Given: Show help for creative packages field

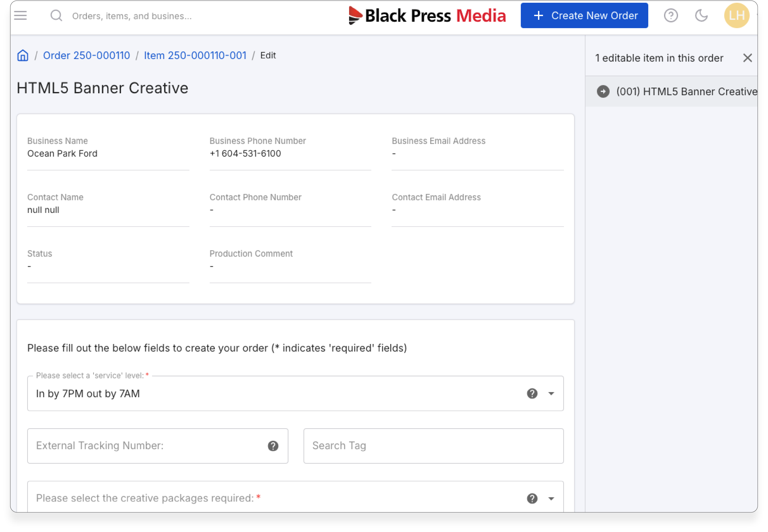Looking at the screenshot, I should coord(532,499).
